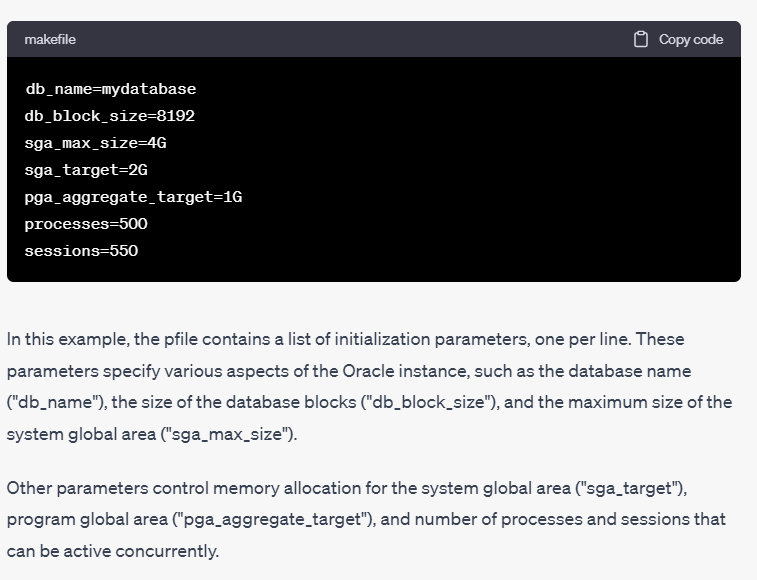Copy the code with Copy code button
The height and width of the screenshot is (580, 757).
tap(678, 39)
